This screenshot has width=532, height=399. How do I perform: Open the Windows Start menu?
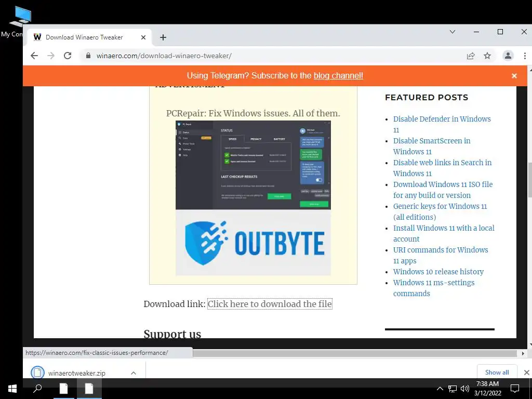coord(12,389)
